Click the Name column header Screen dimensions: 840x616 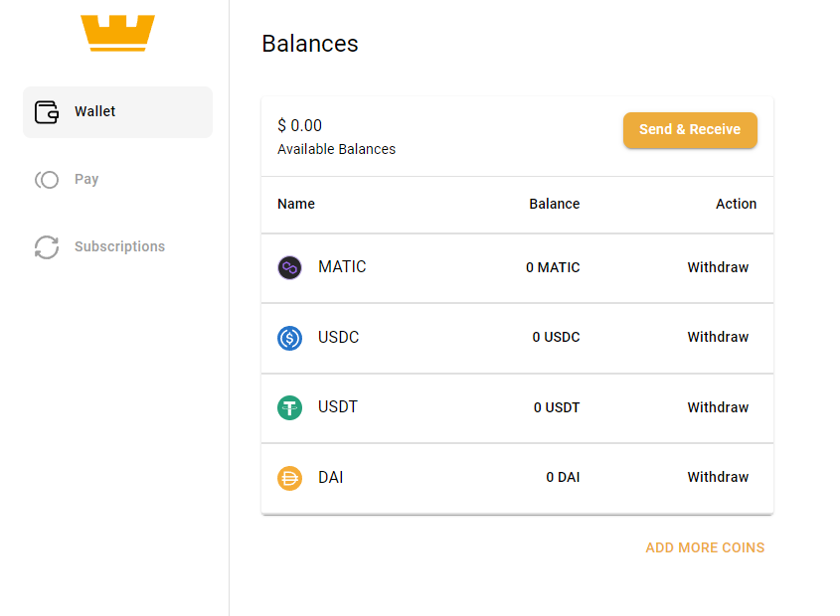coord(296,204)
